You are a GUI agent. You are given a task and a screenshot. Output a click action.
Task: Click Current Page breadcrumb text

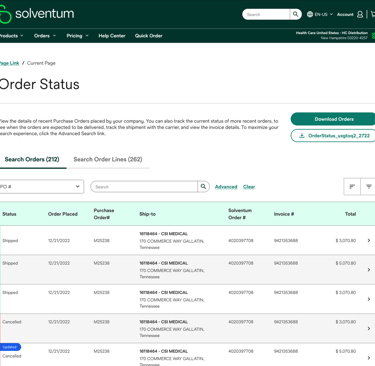click(x=41, y=63)
